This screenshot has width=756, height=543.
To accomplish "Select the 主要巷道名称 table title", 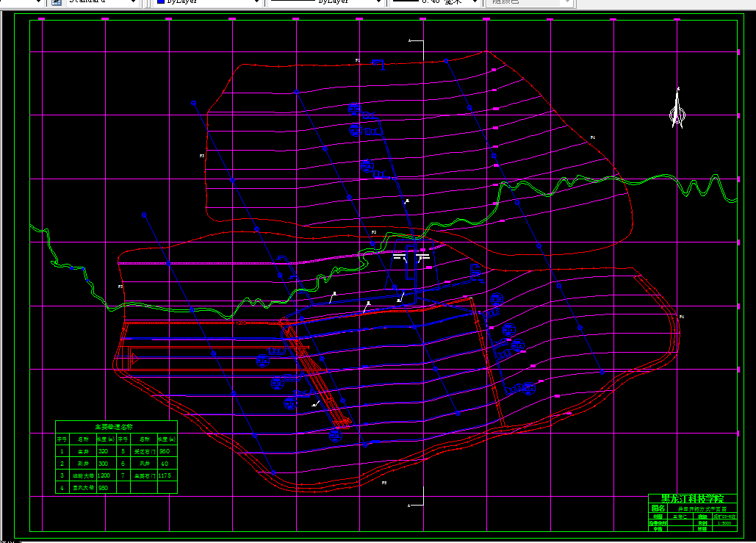I will pos(114,427).
